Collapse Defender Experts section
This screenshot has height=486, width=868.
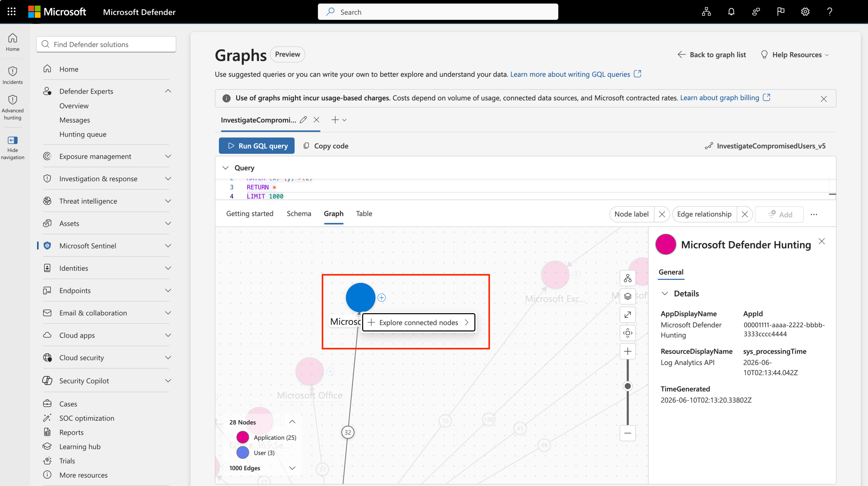point(168,91)
